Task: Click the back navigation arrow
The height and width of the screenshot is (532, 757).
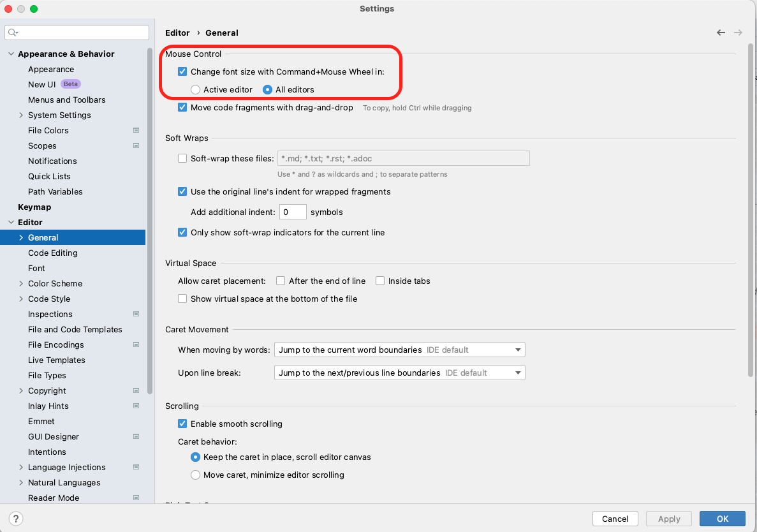Action: click(x=721, y=33)
